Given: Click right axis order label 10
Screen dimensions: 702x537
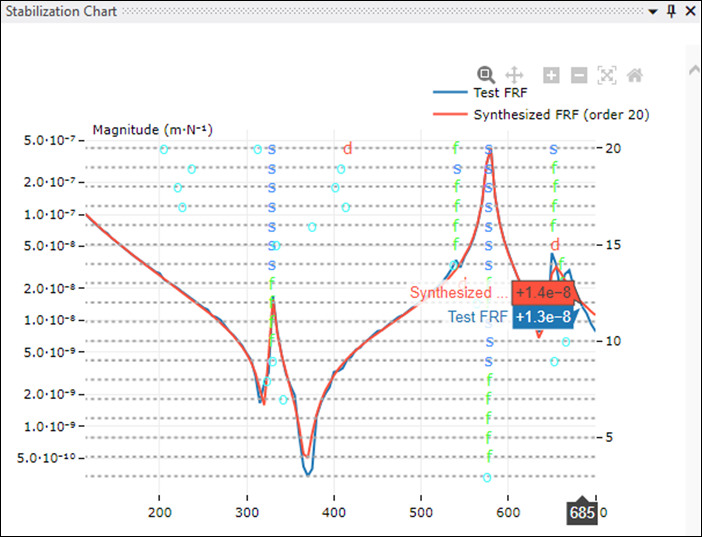Looking at the screenshot, I should 613,341.
